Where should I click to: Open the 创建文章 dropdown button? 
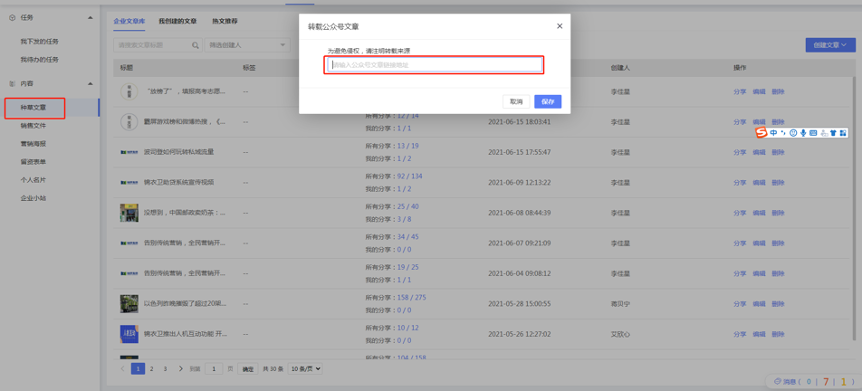pos(830,45)
